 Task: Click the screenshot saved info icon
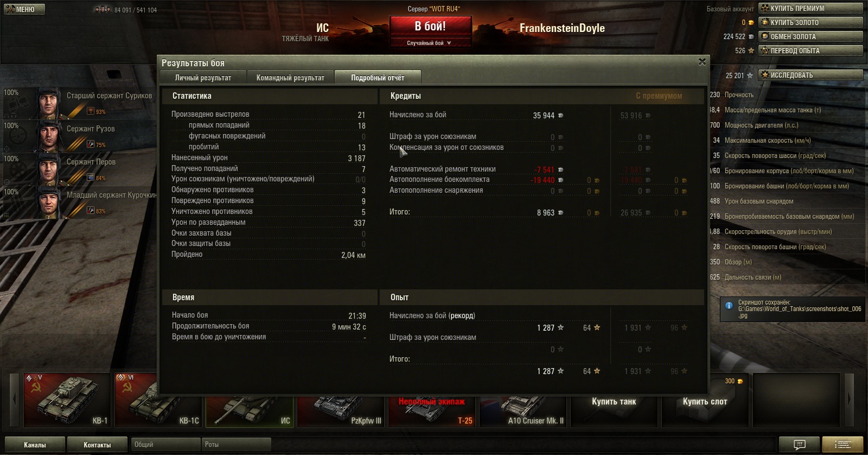point(729,305)
